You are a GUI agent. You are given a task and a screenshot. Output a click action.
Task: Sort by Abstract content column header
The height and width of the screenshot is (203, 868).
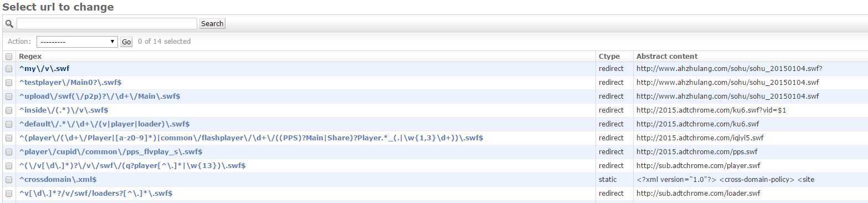pyautogui.click(x=667, y=56)
